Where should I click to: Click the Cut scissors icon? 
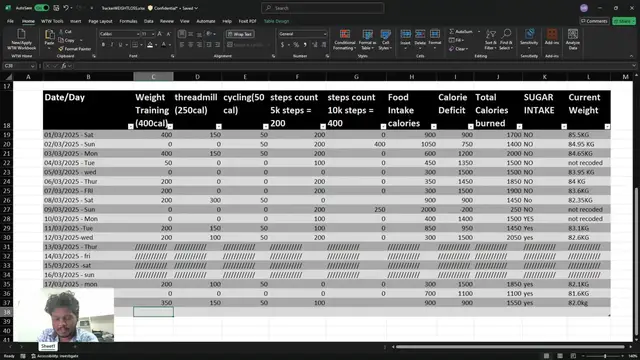[x=61, y=31]
